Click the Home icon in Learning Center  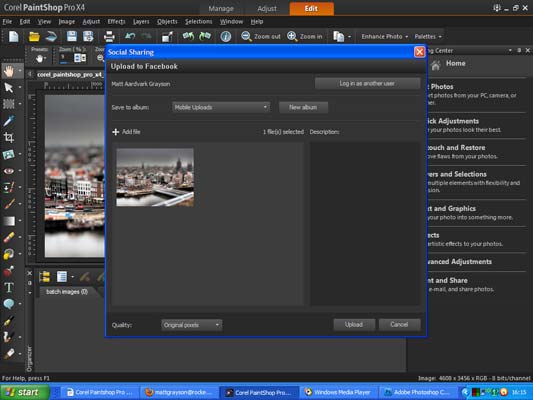coord(435,65)
